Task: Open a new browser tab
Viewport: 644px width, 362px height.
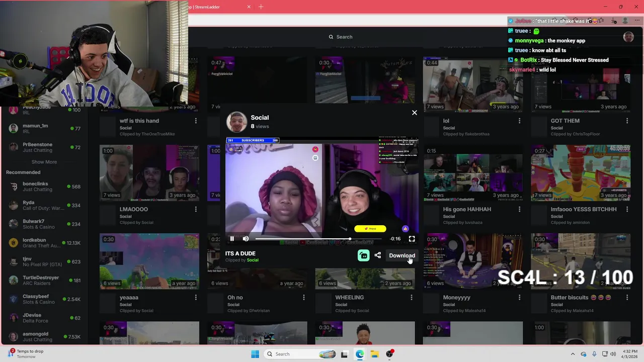Action: click(x=261, y=7)
